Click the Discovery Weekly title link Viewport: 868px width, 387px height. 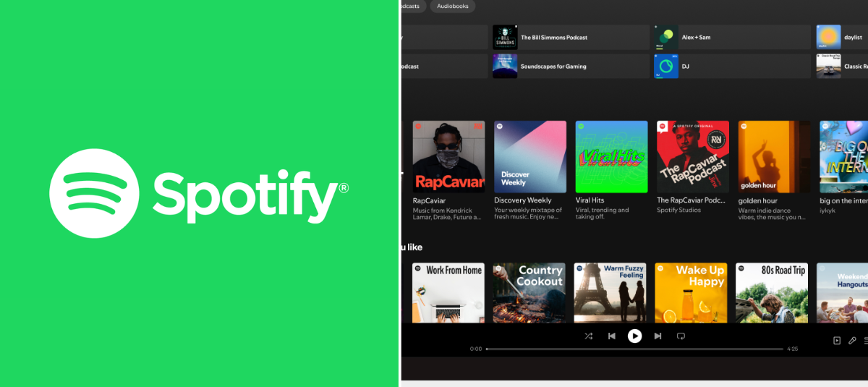click(522, 200)
